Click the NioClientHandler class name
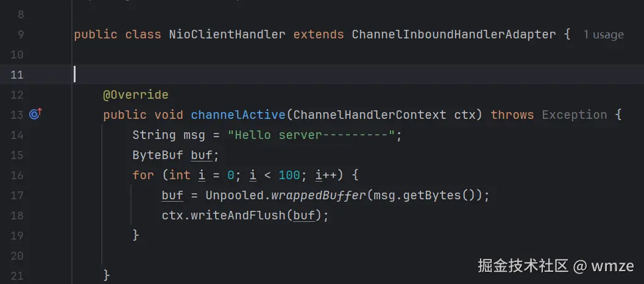The height and width of the screenshot is (284, 644). tap(227, 35)
